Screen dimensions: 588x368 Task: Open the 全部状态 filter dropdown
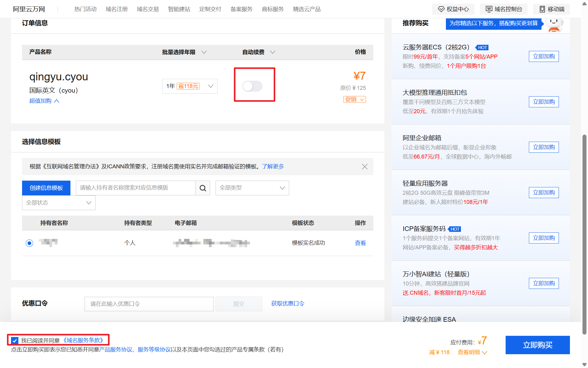(x=58, y=203)
